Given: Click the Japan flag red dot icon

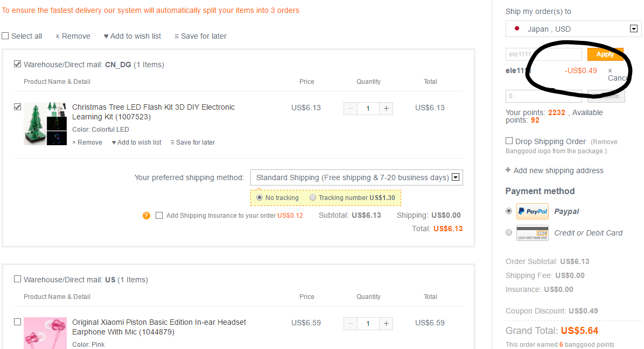Looking at the screenshot, I should coord(517,29).
